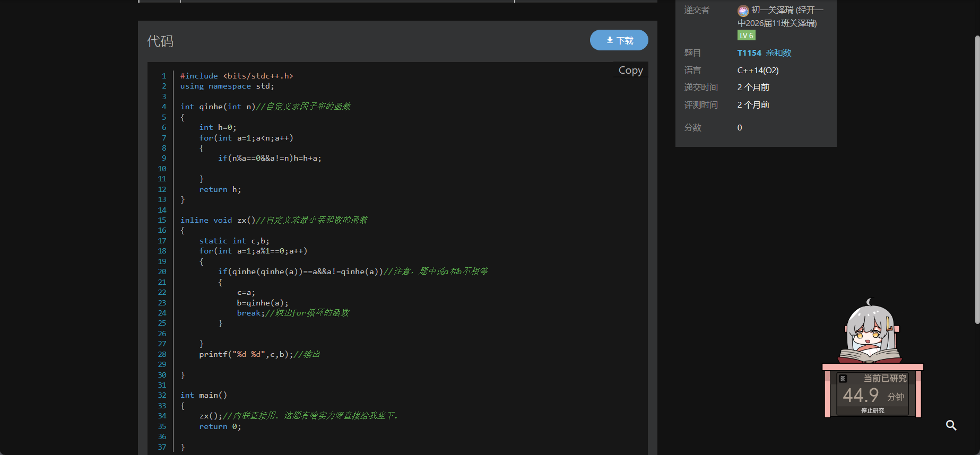Open problem link T1154 亲和数

click(x=764, y=53)
